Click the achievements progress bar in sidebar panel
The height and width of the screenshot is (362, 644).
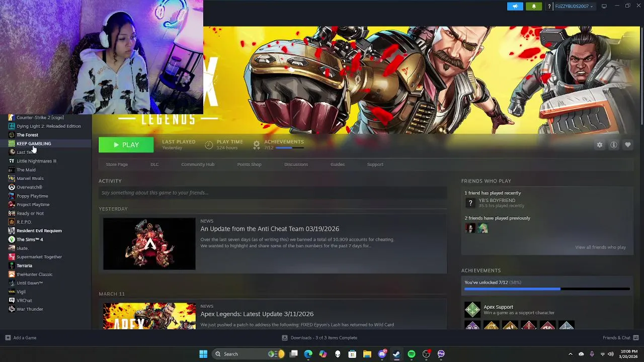tap(546, 289)
